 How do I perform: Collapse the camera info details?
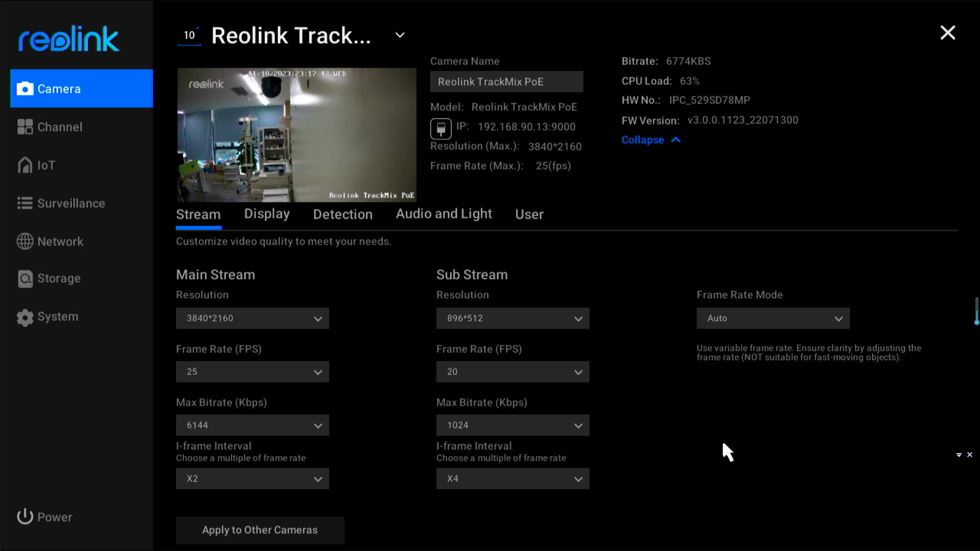[651, 140]
